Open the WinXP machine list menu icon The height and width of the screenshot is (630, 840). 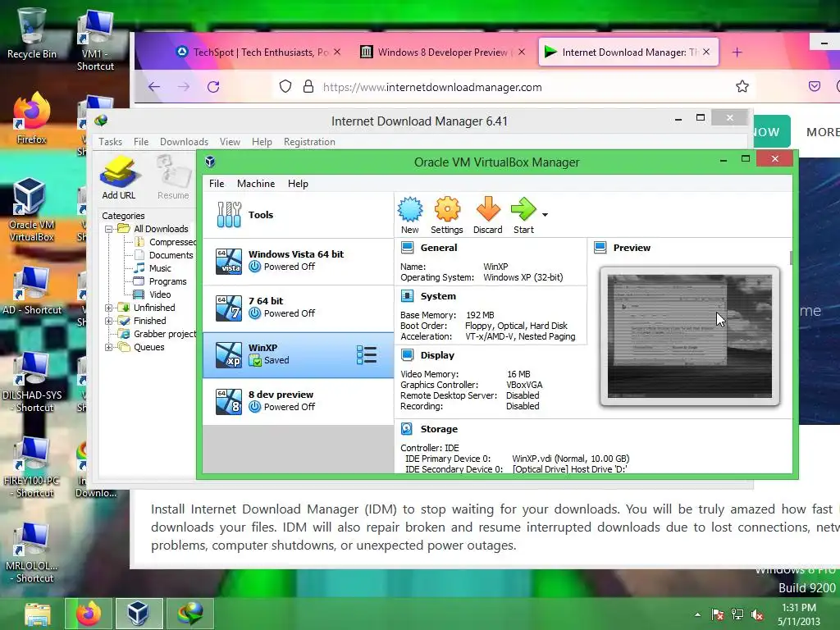[x=367, y=354]
